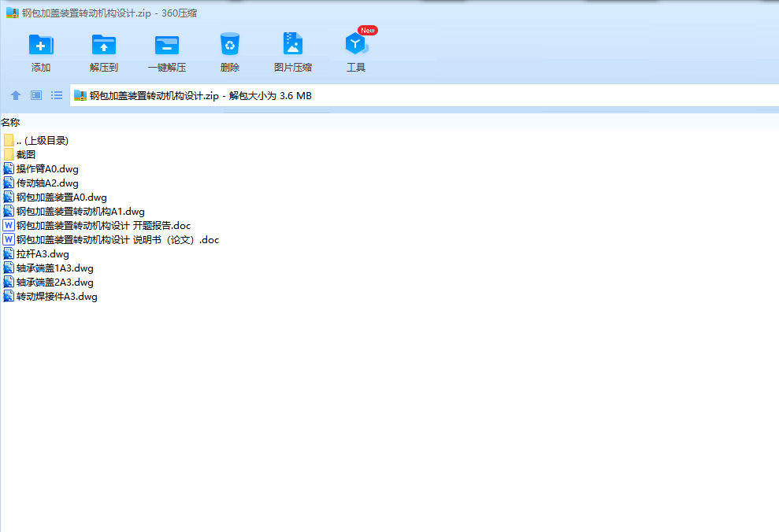Click dwg icon of 操作臂A0.dwg

click(x=9, y=168)
